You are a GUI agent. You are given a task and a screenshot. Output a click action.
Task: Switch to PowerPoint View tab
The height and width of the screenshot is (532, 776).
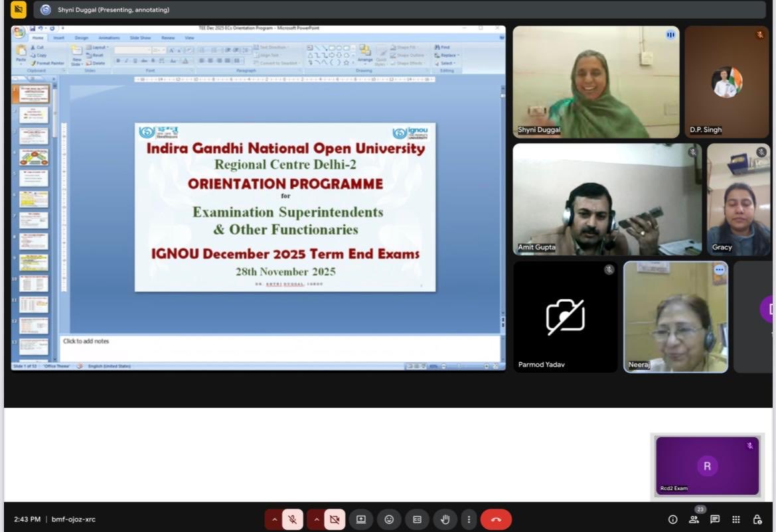(190, 38)
